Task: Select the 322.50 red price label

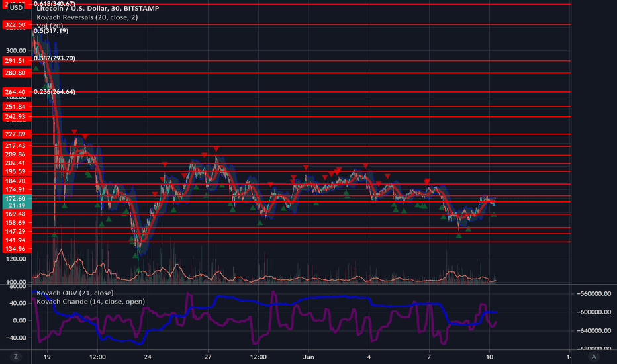Action: point(16,24)
